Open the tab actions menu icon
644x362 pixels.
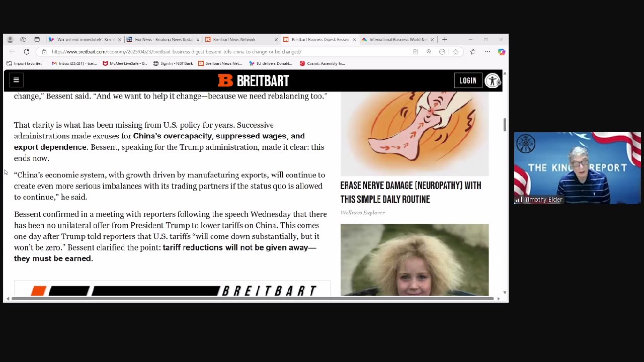(37, 39)
